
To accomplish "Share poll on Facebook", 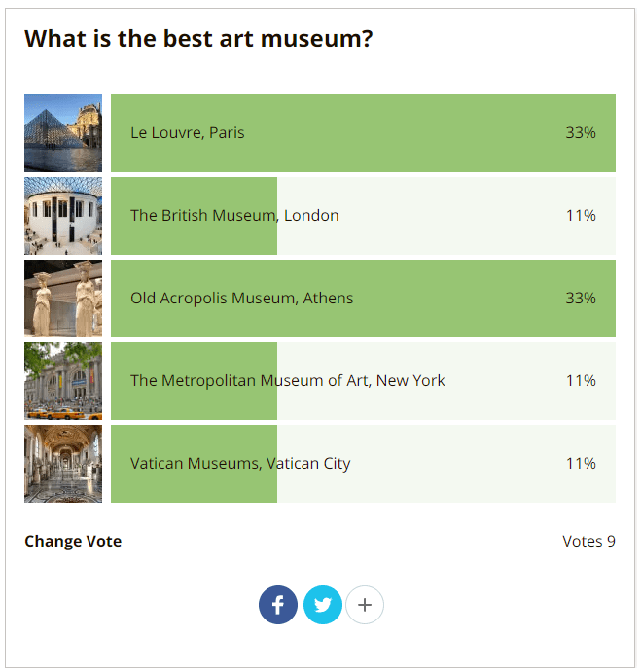I will click(x=277, y=605).
